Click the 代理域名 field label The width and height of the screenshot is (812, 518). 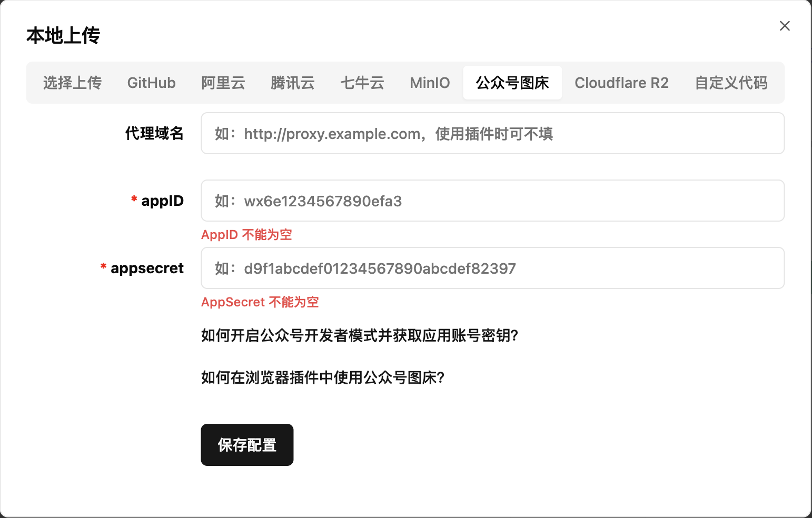click(154, 134)
